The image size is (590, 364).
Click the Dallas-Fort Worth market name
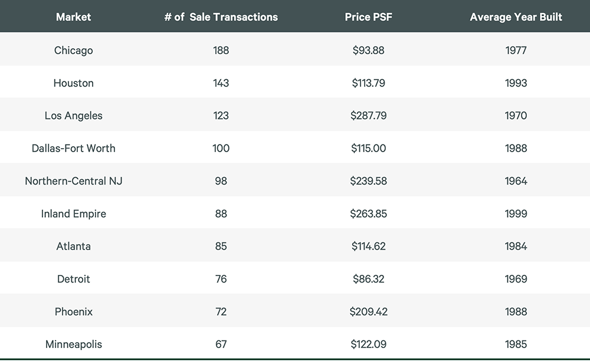click(73, 148)
